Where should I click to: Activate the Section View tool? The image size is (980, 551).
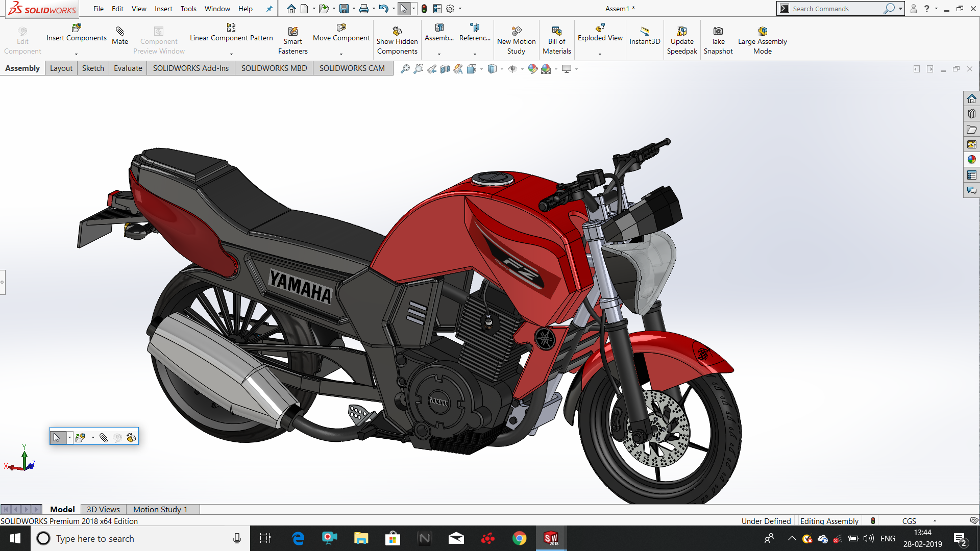[x=445, y=68]
